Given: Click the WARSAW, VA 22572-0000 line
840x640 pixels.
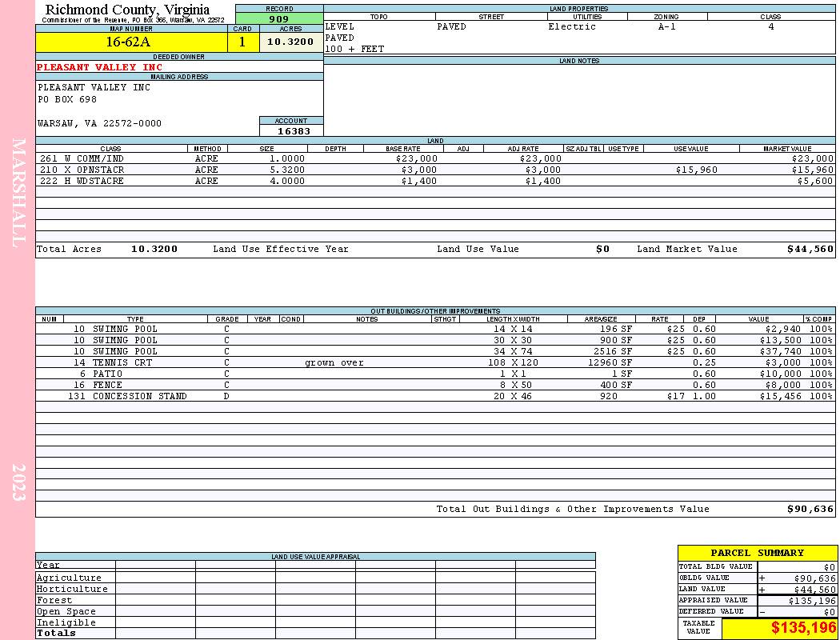Looking at the screenshot, I should (99, 124).
